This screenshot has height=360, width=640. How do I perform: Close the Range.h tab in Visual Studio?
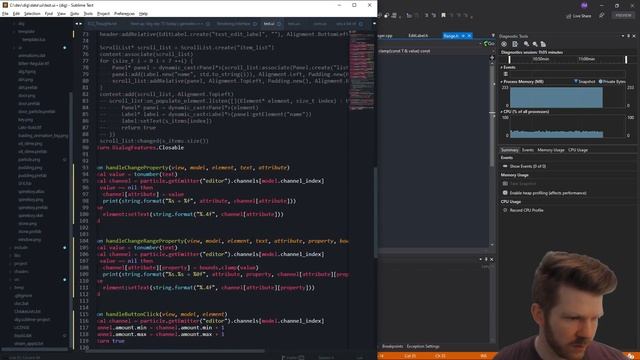[x=469, y=36]
